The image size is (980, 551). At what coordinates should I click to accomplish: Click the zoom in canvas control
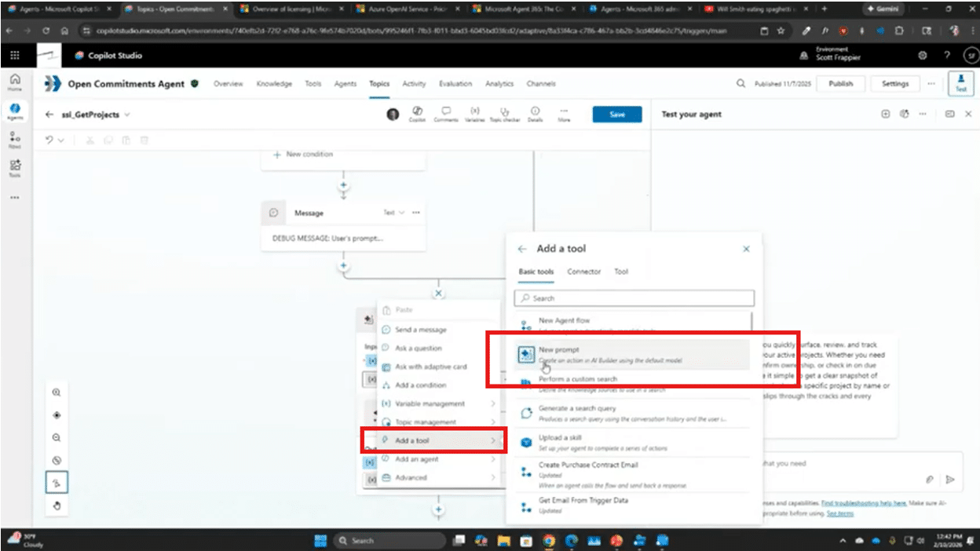tap(57, 392)
